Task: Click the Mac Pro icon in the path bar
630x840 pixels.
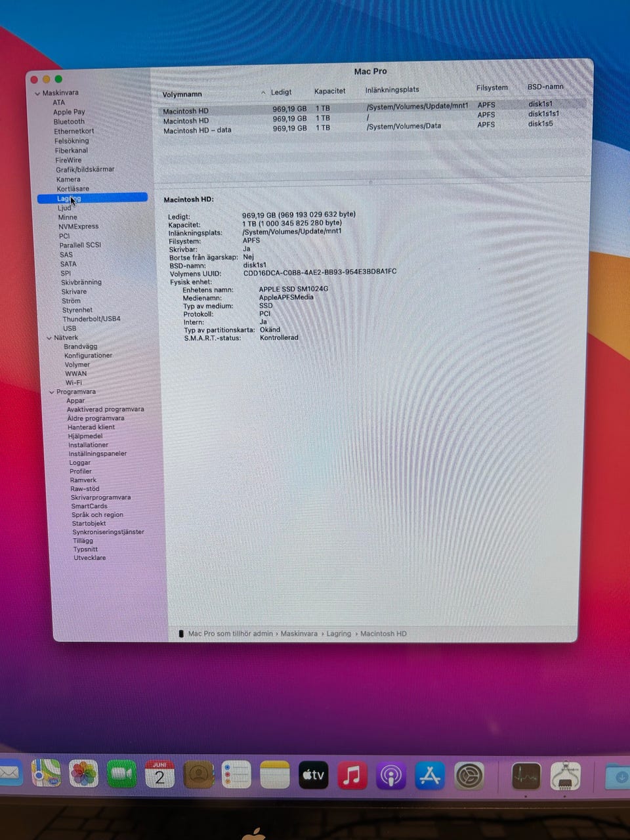Action: coord(181,634)
